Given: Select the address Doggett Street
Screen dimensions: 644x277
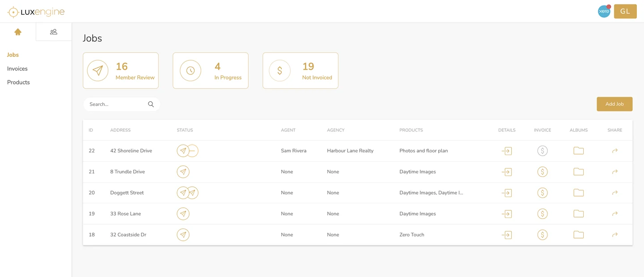Looking at the screenshot, I should click(127, 193).
